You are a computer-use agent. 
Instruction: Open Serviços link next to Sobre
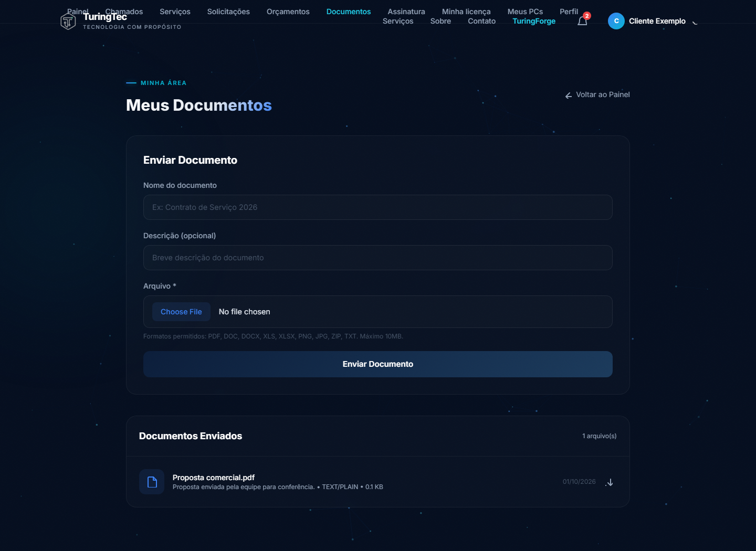coord(398,21)
